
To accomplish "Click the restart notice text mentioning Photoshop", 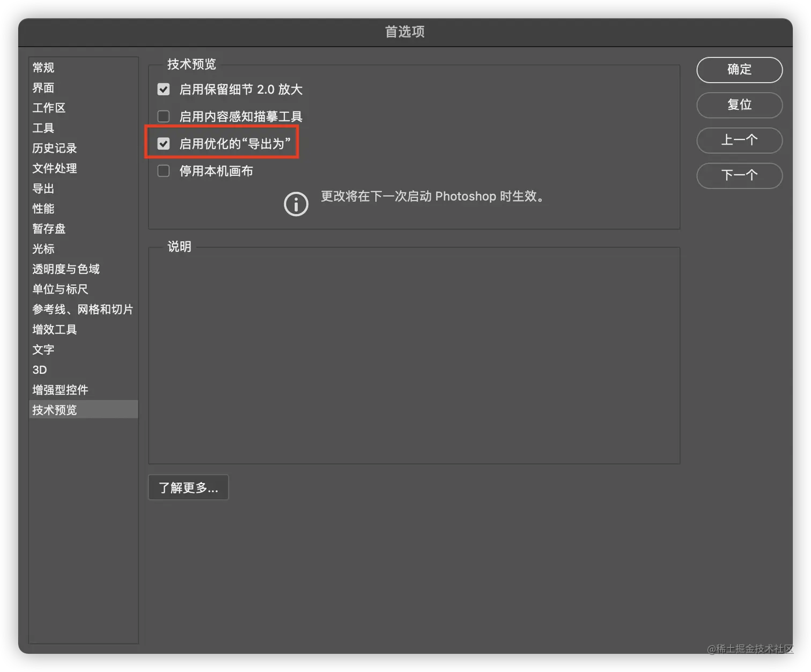I will tap(432, 196).
